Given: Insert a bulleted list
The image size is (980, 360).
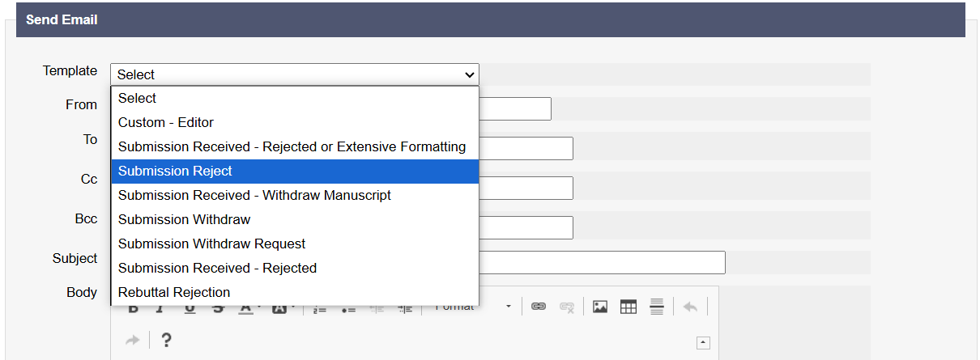Looking at the screenshot, I should (348, 309).
